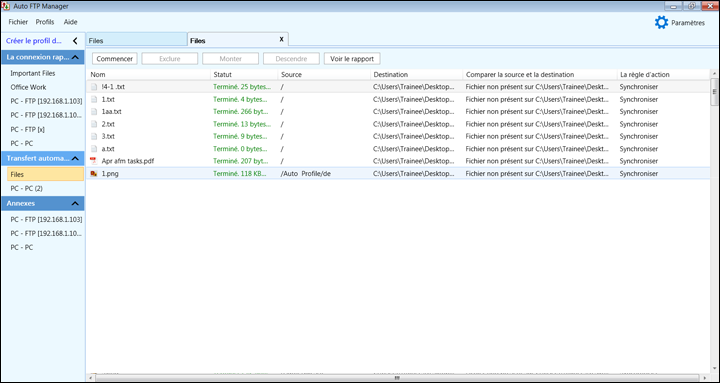
Task: Click the PDF icon of Apr afm tasks.pdf
Action: 94,161
